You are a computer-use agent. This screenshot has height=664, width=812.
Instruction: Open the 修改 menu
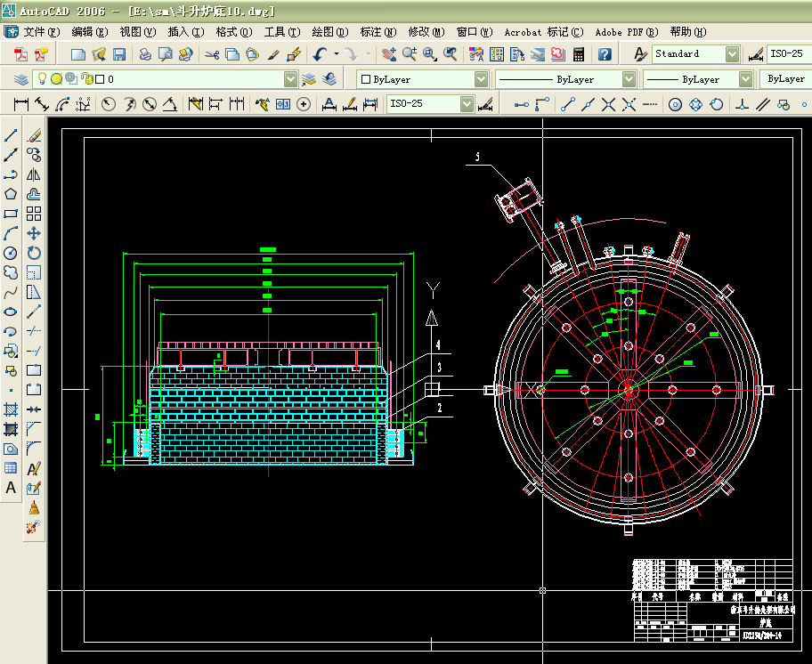pyautogui.click(x=426, y=31)
